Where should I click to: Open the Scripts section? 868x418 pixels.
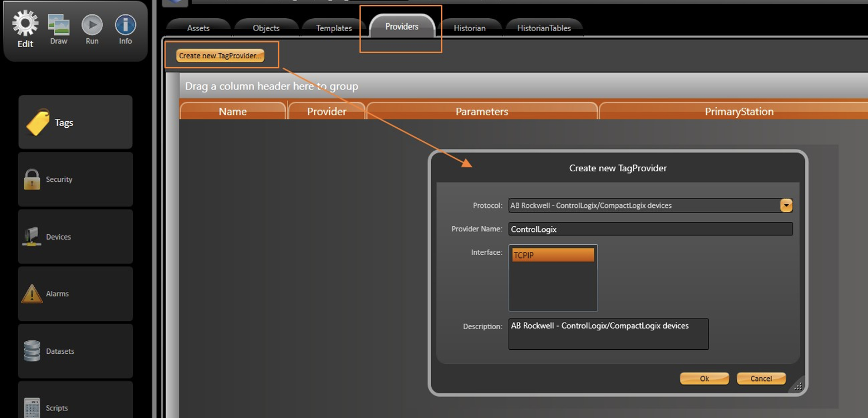coord(75,406)
